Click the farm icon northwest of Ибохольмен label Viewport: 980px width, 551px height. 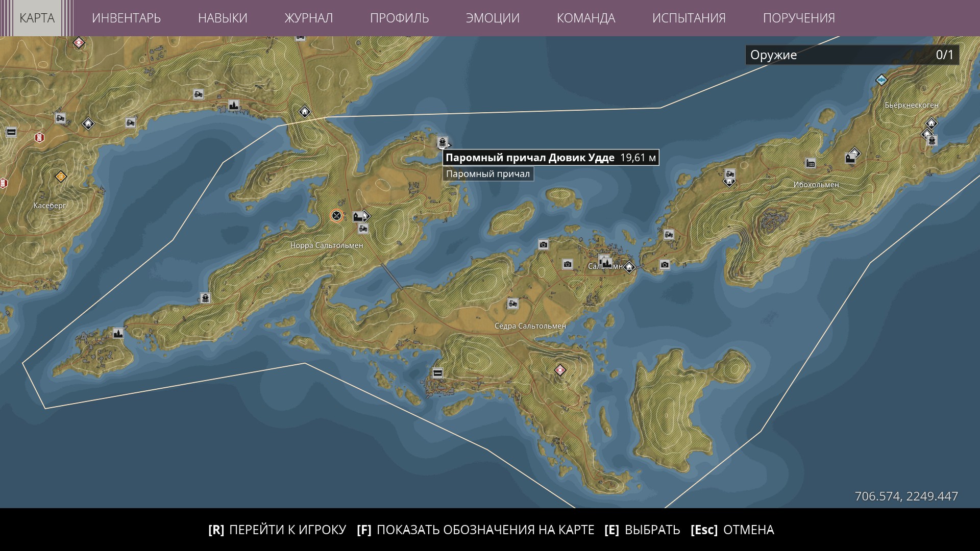click(730, 174)
